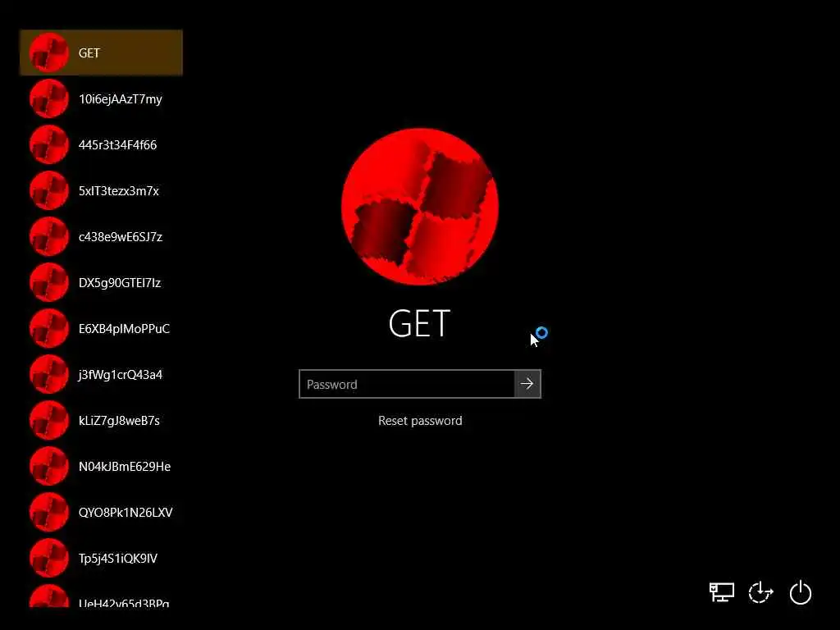Image resolution: width=840 pixels, height=630 pixels.
Task: Click the large GET username heading
Action: coord(419,323)
